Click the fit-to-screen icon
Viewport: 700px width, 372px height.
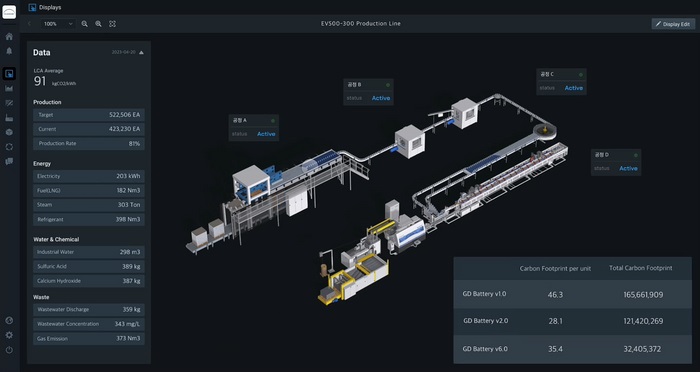(x=112, y=24)
